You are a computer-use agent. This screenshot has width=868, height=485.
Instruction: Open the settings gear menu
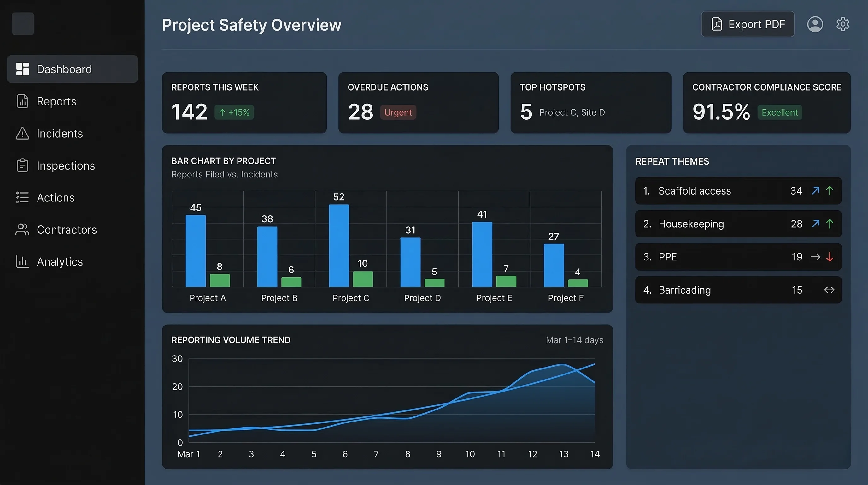pyautogui.click(x=843, y=24)
